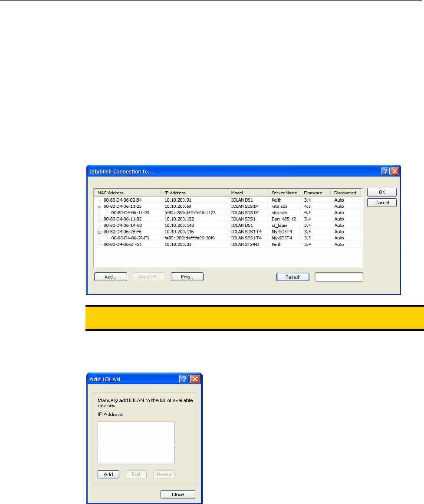The image size is (424, 504).
Task: Sort by Discovered column header
Action: 346,193
